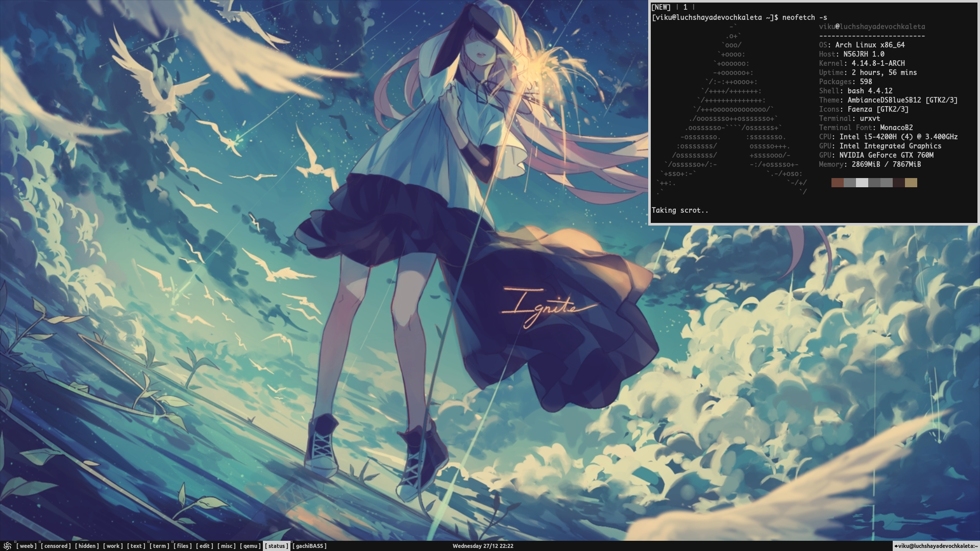The width and height of the screenshot is (980, 551).
Task: Click the Terminal: urxvt line
Action: [849, 118]
